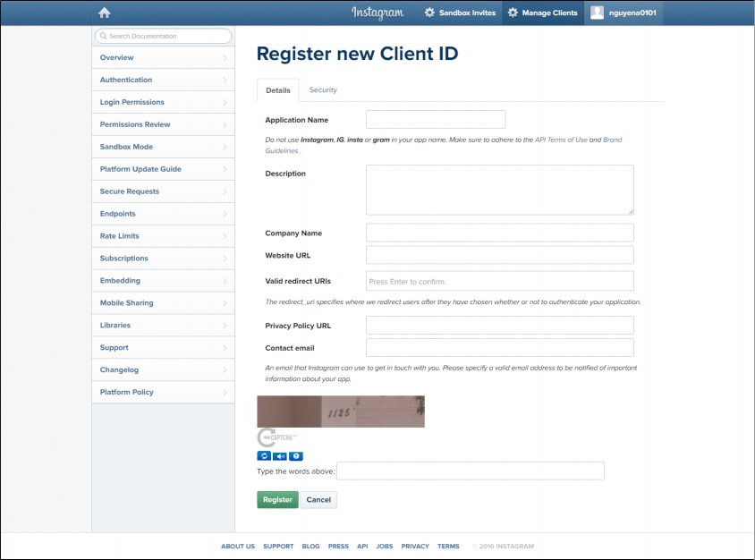
Task: Refresh the captcha image
Action: 264,456
